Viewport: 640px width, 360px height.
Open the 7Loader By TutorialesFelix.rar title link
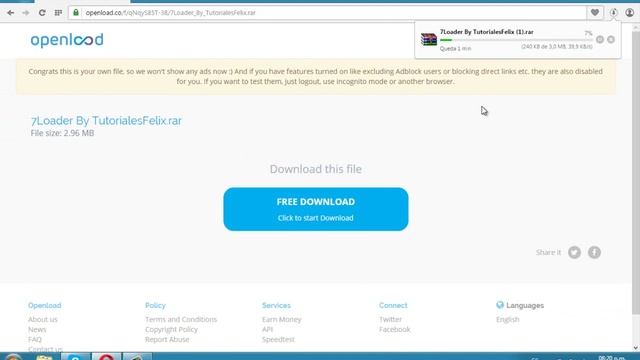[x=106, y=120]
